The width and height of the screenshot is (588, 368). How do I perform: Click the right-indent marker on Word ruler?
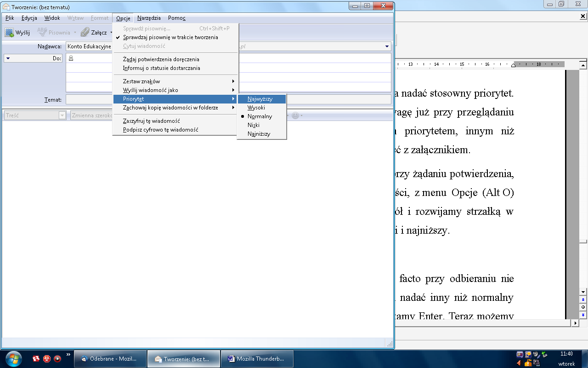(513, 65)
